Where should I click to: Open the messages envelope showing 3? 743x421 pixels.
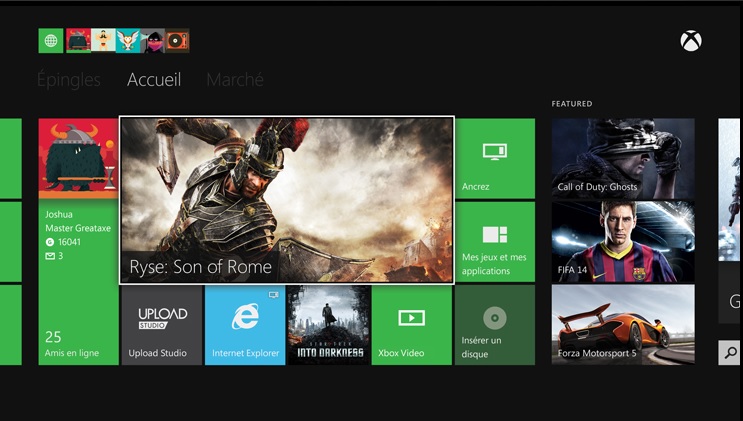click(x=54, y=256)
